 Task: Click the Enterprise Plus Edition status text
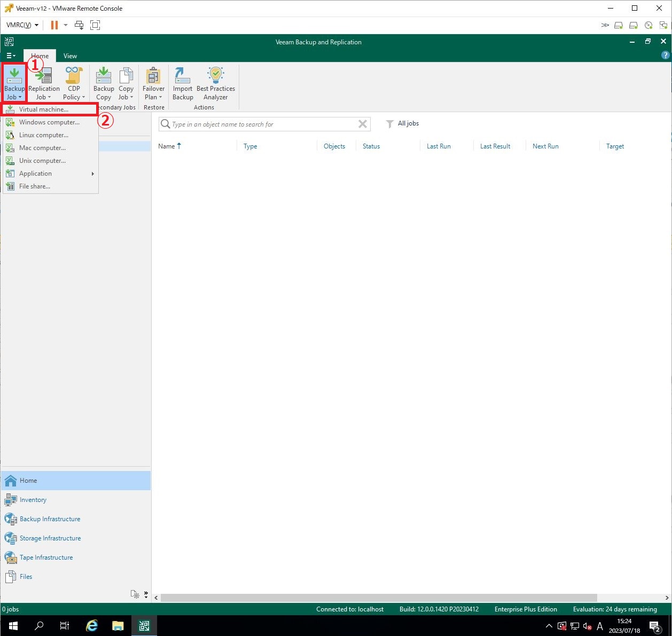[x=526, y=609]
